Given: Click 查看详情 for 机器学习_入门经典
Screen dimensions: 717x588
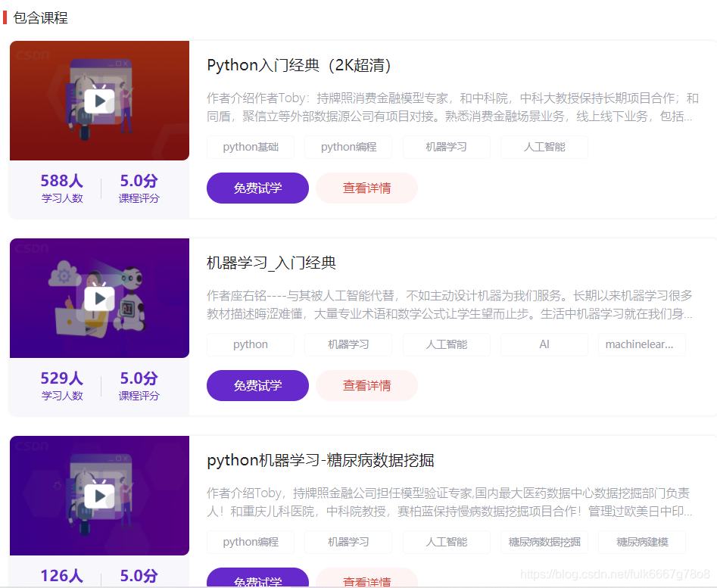Looking at the screenshot, I should coord(366,385).
